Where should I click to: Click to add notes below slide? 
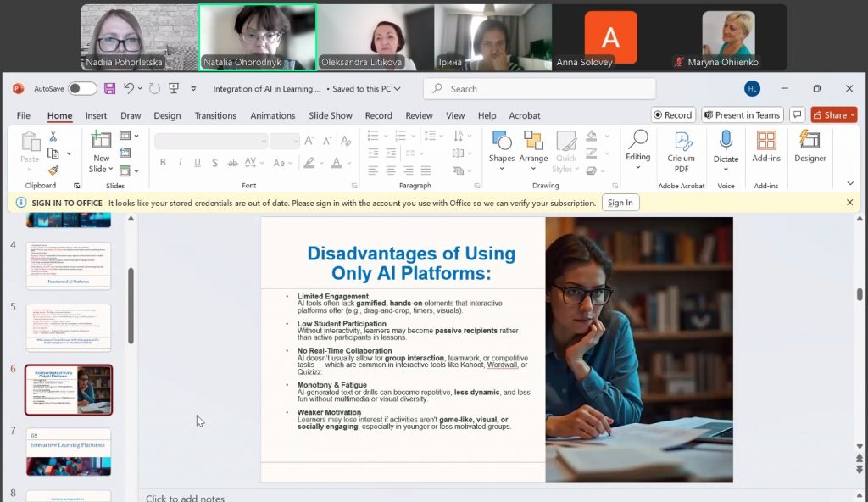pos(185,498)
